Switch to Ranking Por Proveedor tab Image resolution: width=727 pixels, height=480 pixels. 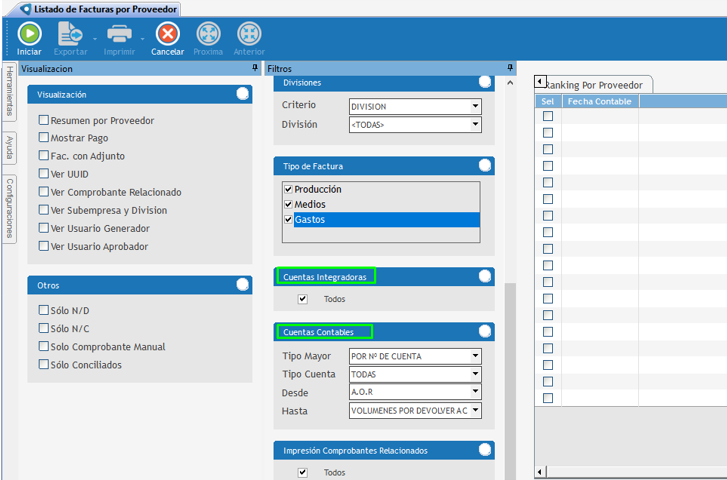click(596, 85)
